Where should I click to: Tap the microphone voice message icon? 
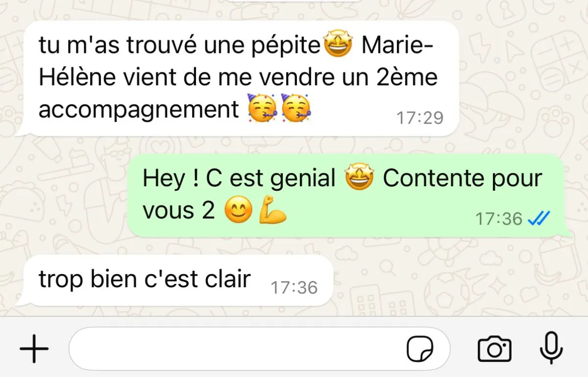tap(551, 349)
